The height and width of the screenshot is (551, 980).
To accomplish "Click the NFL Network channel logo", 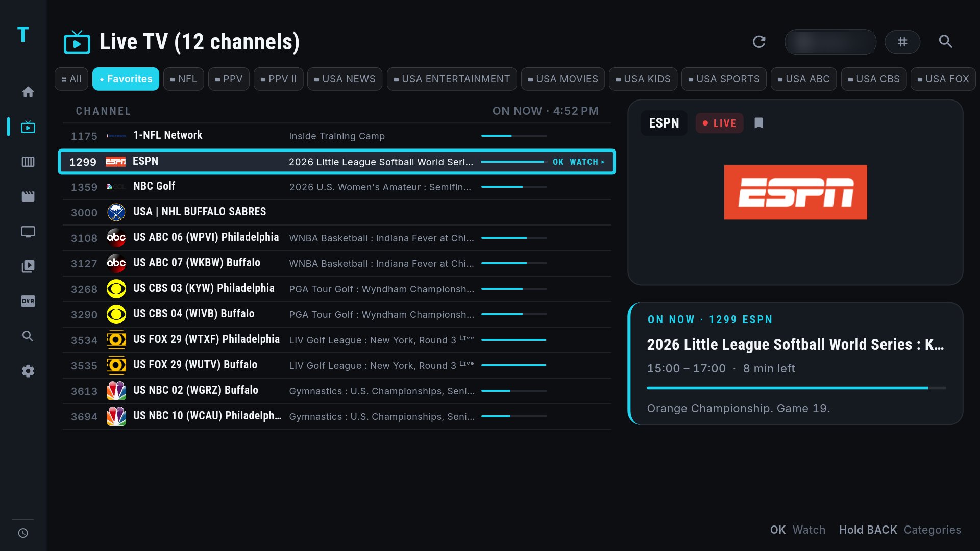I will 116,136.
